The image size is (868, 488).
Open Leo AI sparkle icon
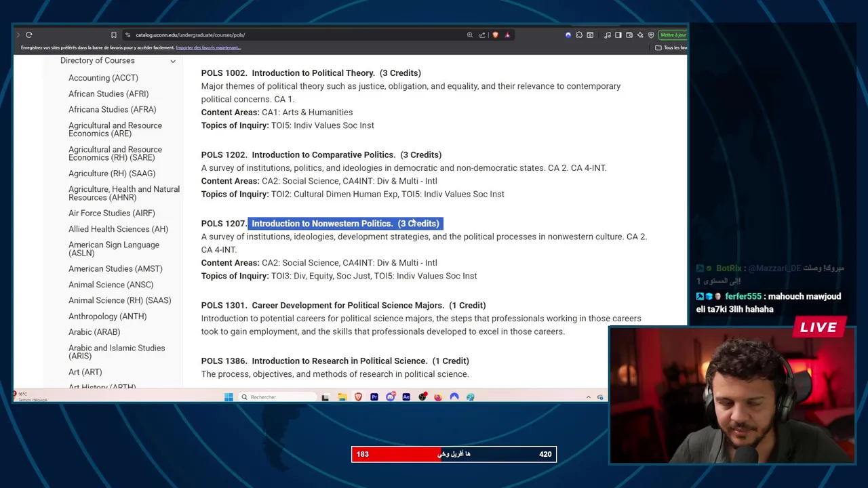(x=640, y=35)
